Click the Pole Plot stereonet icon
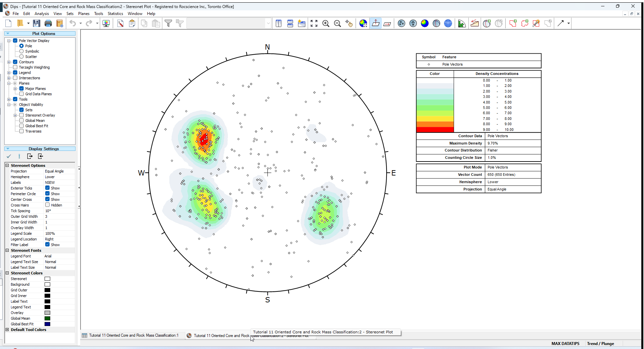The height and width of the screenshot is (349, 644). pos(401,23)
